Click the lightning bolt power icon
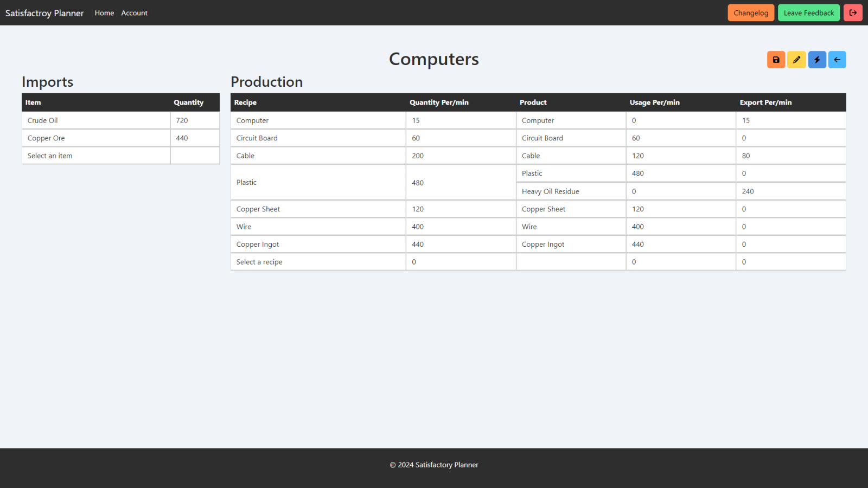The height and width of the screenshot is (488, 868). 816,60
